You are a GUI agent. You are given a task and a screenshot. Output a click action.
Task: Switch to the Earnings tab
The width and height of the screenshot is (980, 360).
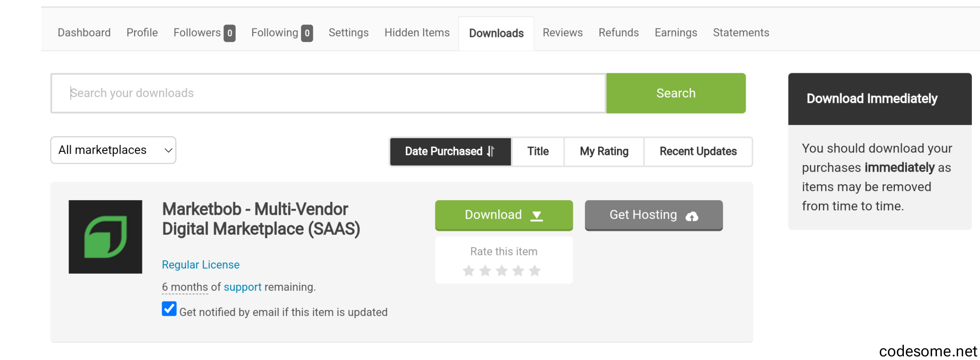point(676,33)
